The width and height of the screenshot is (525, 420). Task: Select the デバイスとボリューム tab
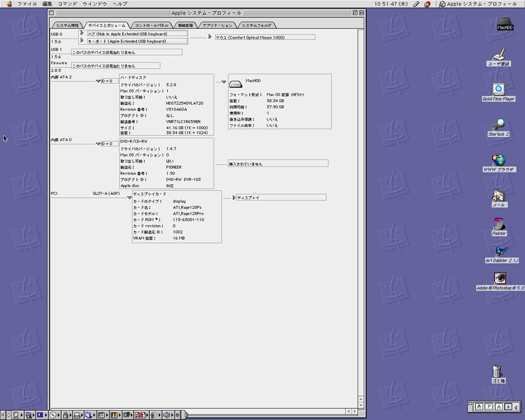coord(107,25)
